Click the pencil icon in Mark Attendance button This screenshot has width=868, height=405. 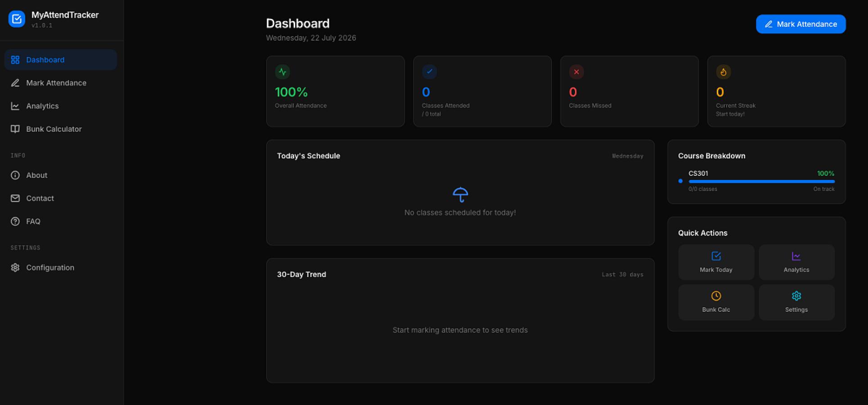point(769,24)
